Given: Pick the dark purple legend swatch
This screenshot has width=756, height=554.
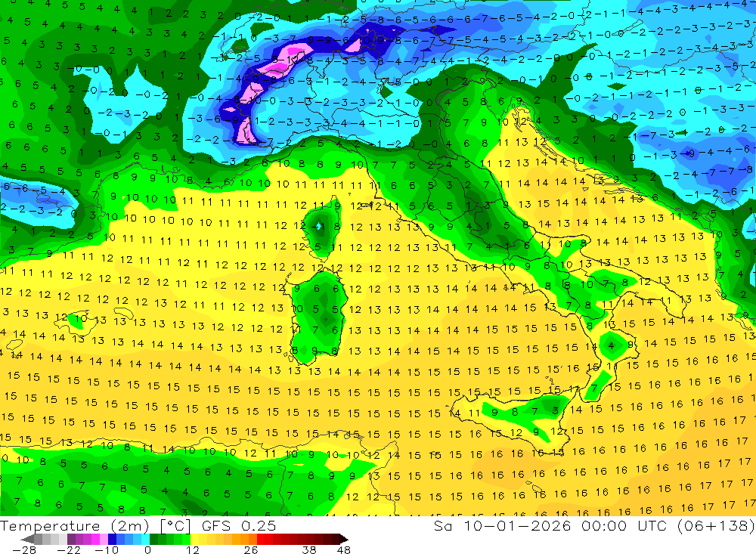Looking at the screenshot, I should point(71,539).
